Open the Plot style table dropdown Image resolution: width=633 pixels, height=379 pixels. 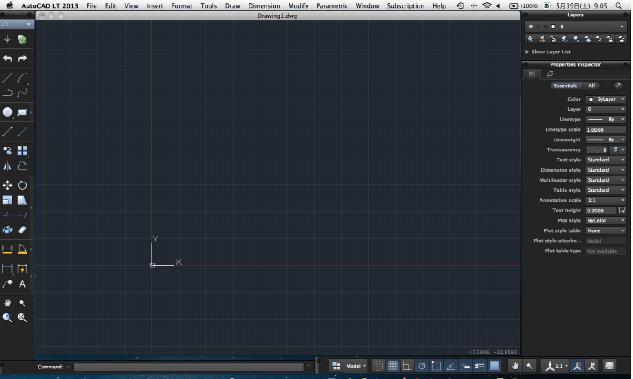(606, 231)
